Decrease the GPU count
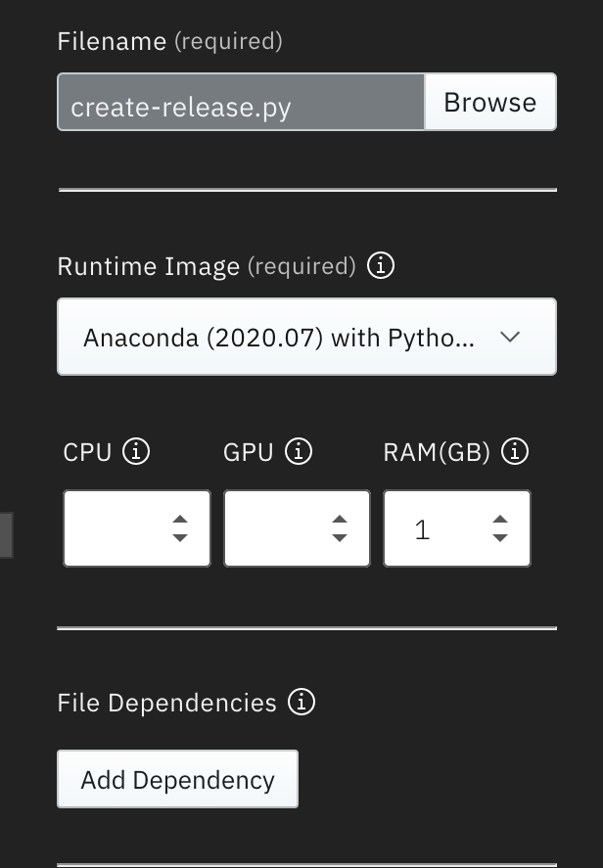 [340, 539]
